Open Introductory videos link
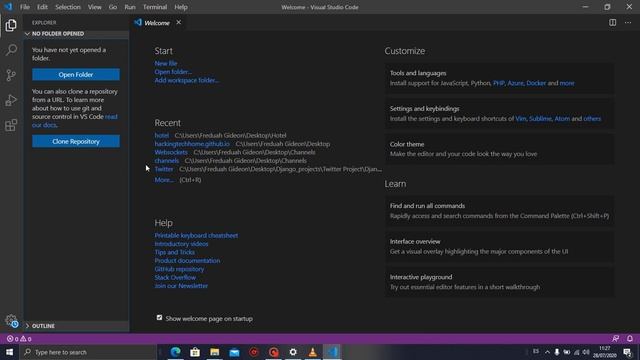The image size is (640, 360). click(181, 244)
